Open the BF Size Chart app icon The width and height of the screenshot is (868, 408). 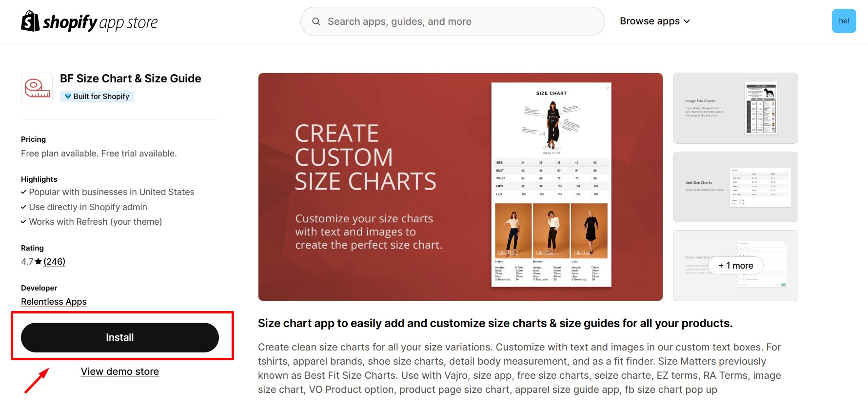37,88
